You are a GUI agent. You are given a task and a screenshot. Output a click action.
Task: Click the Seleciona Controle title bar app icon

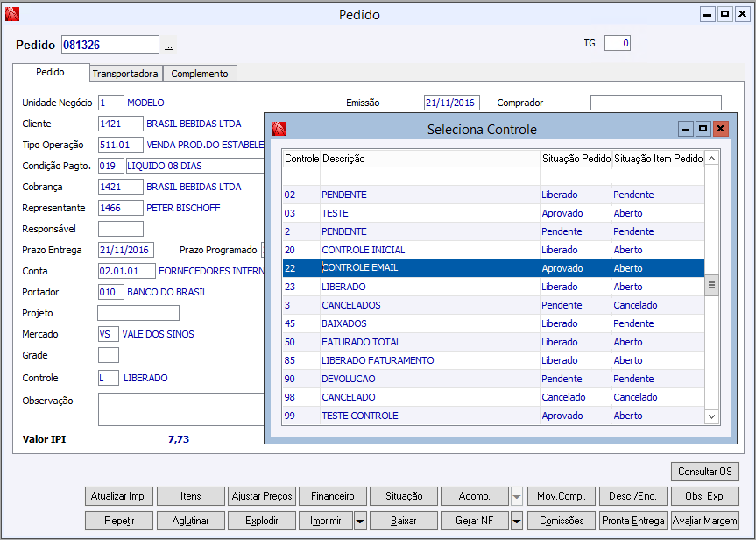[279, 129]
